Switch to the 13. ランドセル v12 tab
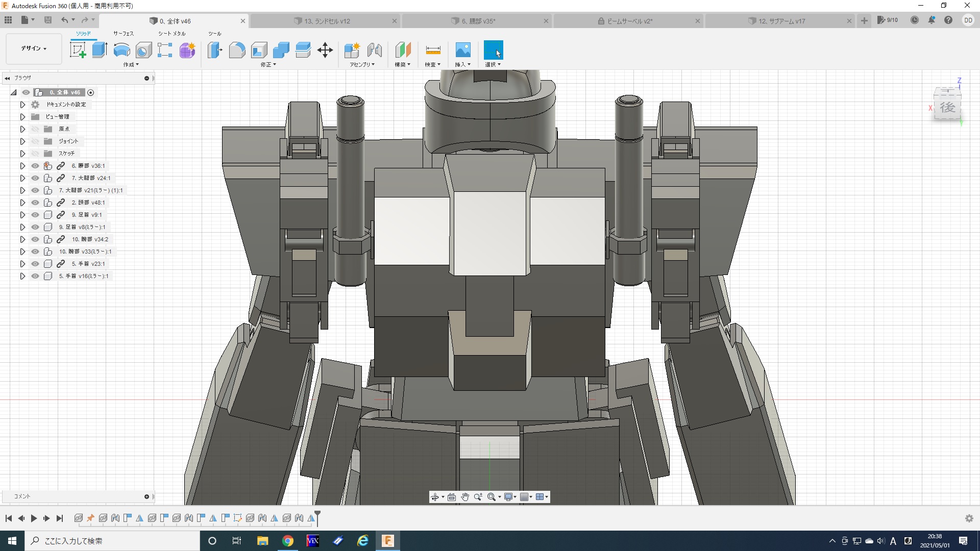 327,21
